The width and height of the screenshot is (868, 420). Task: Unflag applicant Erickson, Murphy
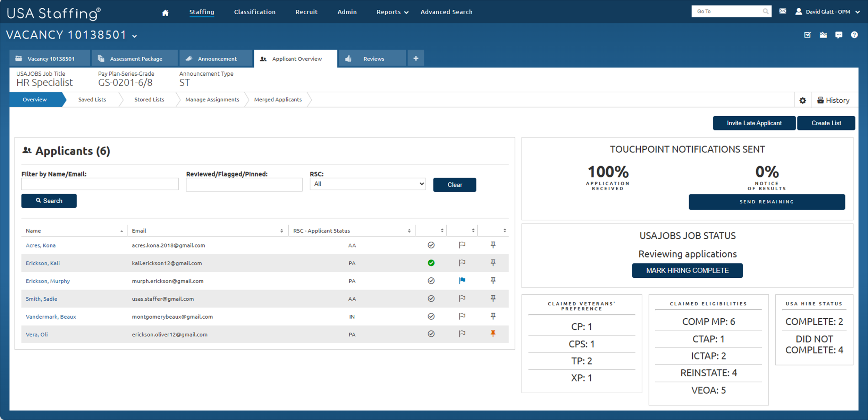point(462,280)
